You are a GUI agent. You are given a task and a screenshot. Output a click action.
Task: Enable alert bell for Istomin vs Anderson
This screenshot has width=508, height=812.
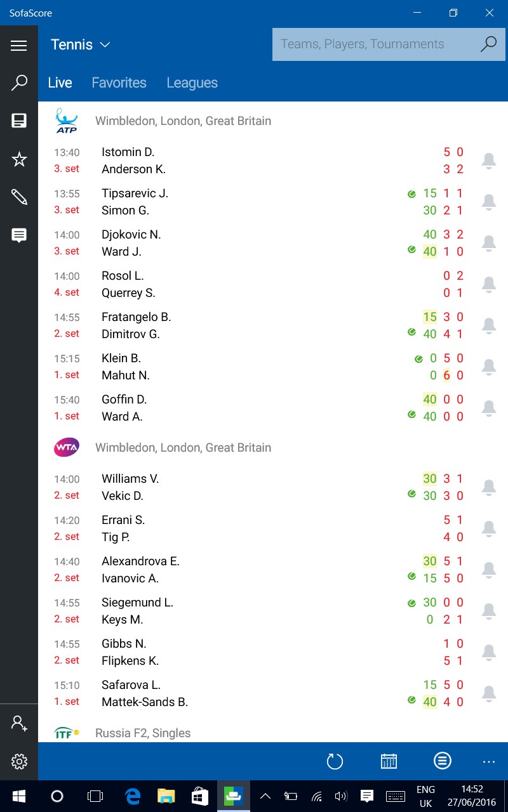pyautogui.click(x=488, y=160)
